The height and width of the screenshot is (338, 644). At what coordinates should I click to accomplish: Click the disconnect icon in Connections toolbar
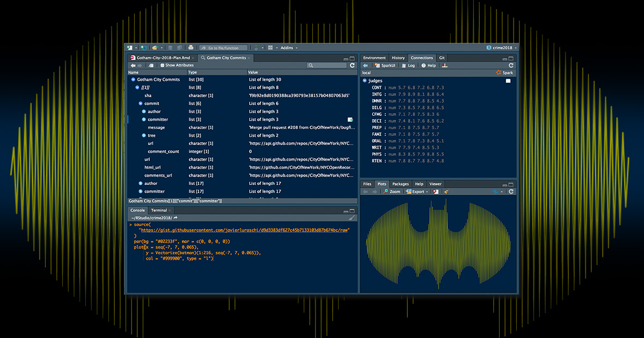pyautogui.click(x=444, y=65)
